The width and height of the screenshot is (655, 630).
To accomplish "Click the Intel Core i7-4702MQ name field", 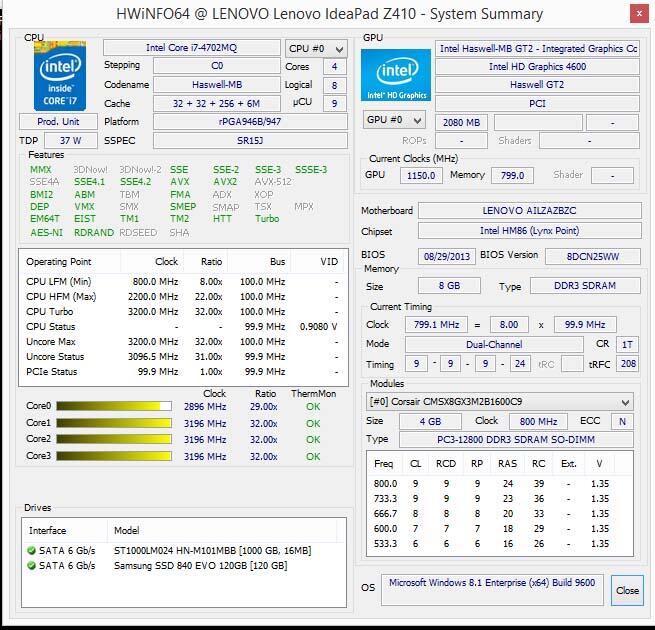I will tap(192, 48).
